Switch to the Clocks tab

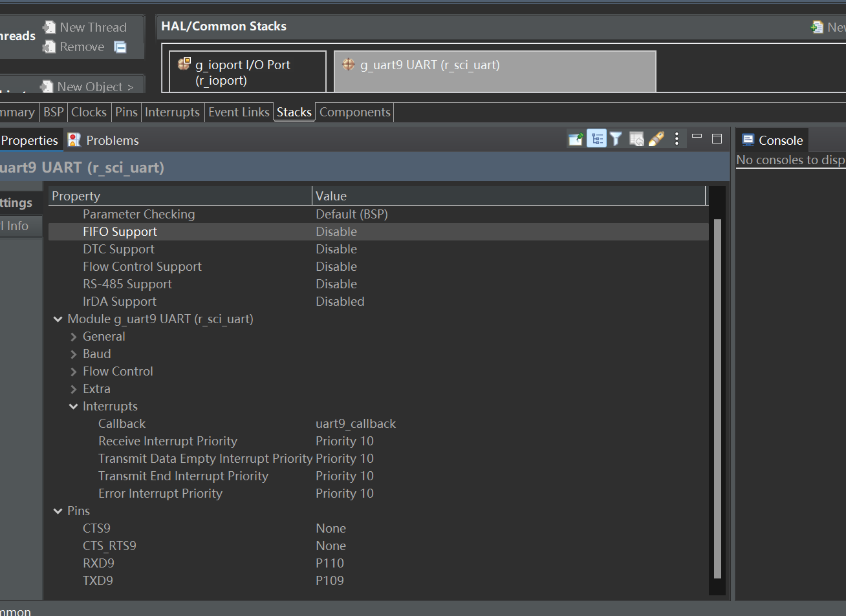click(89, 112)
